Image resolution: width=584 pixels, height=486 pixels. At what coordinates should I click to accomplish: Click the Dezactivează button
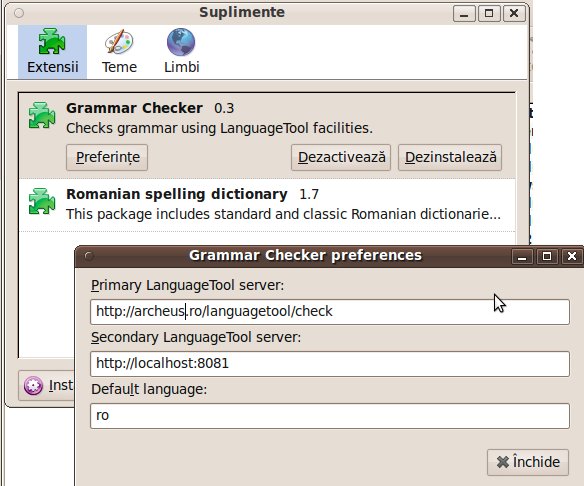[x=341, y=158]
